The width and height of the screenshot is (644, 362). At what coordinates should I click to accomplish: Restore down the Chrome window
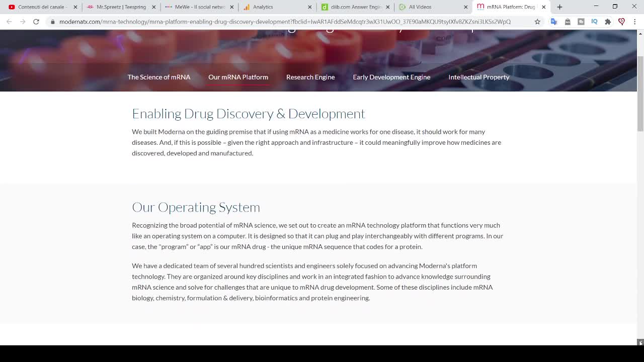(615, 7)
